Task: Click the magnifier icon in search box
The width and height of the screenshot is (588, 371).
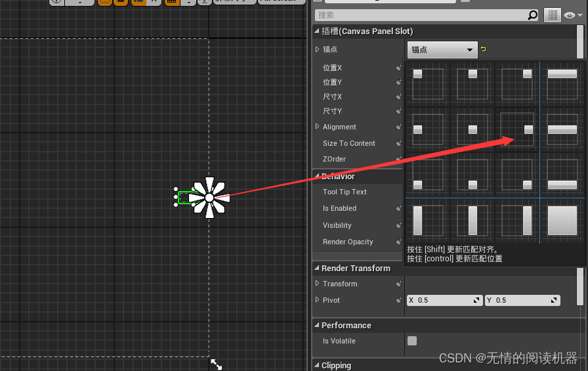Action: point(532,15)
